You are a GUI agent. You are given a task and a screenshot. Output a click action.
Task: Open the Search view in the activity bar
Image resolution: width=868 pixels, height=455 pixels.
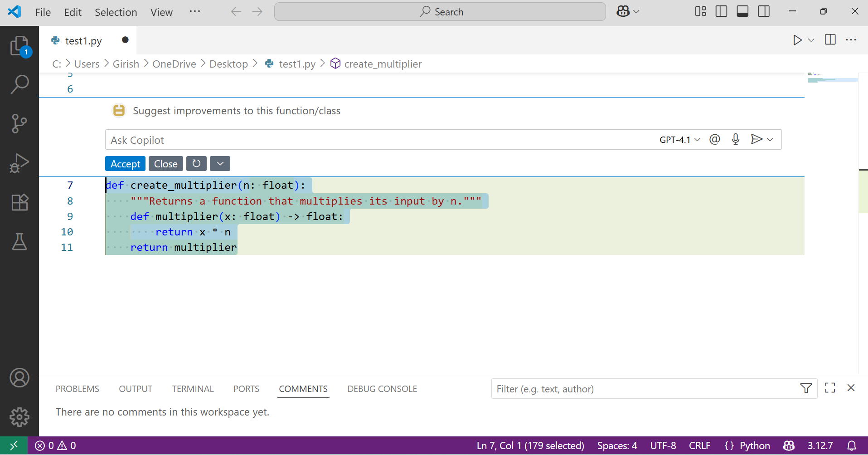point(19,84)
